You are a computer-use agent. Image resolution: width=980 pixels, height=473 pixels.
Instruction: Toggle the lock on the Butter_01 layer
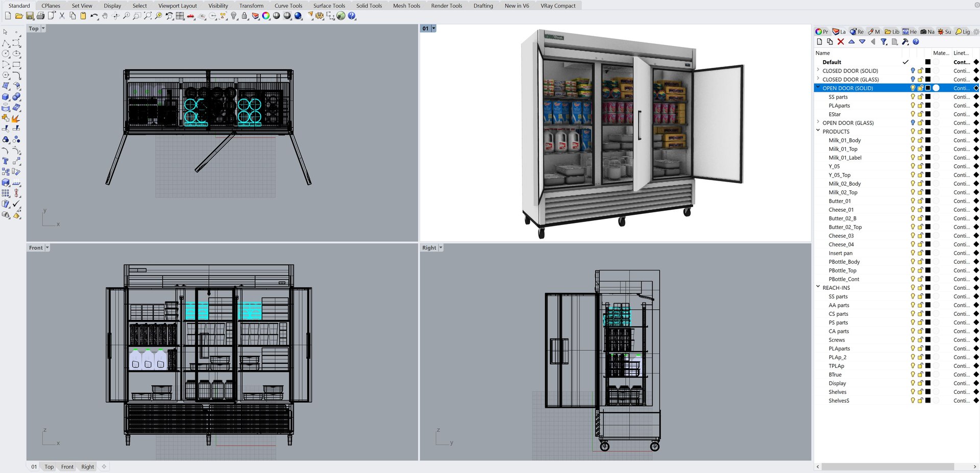[921, 201]
